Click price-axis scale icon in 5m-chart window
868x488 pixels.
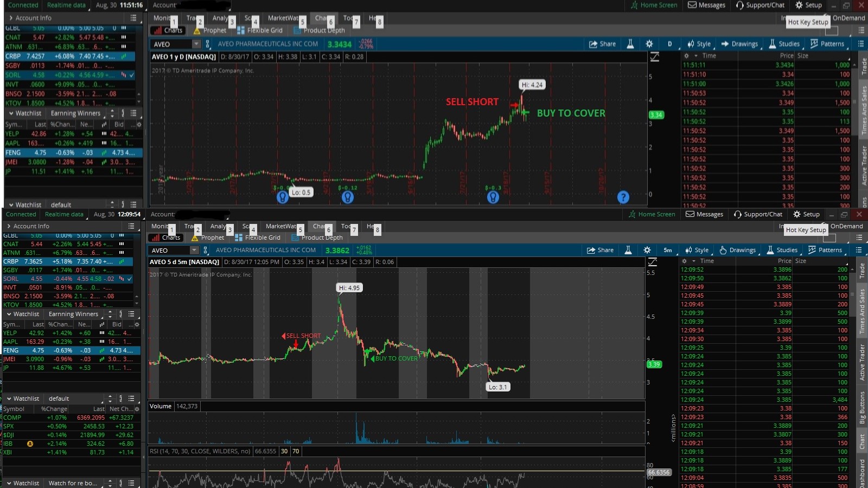(x=653, y=262)
